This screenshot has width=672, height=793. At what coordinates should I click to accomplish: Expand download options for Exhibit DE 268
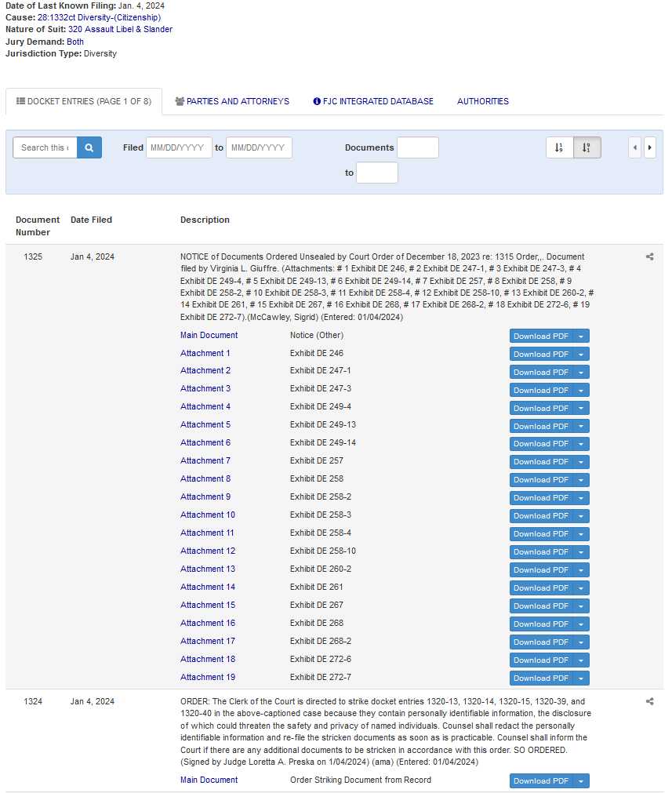581,624
